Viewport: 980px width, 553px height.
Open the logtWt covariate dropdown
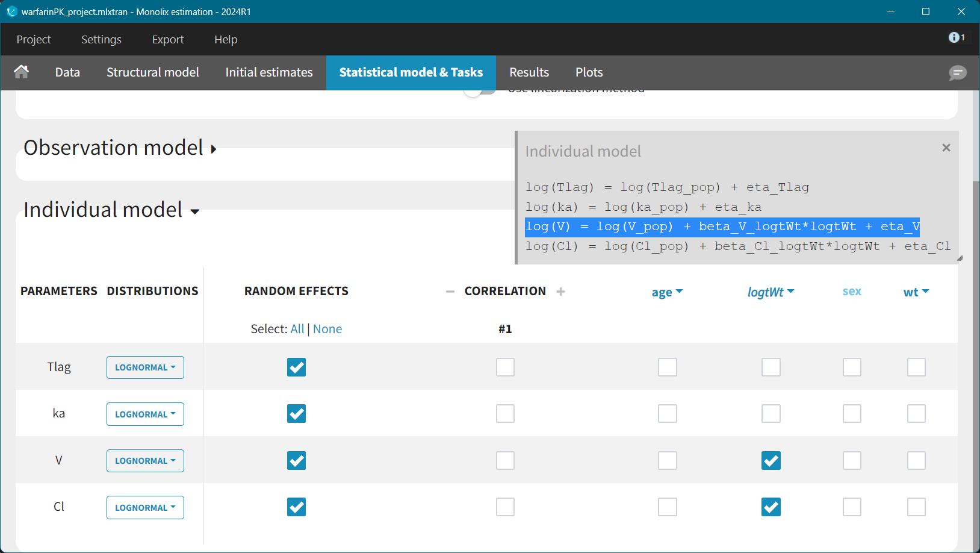point(771,292)
